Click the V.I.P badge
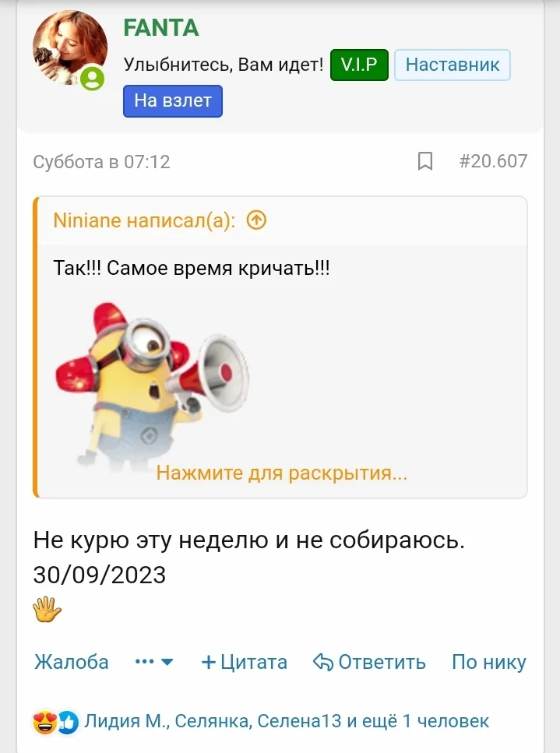 coord(359,65)
